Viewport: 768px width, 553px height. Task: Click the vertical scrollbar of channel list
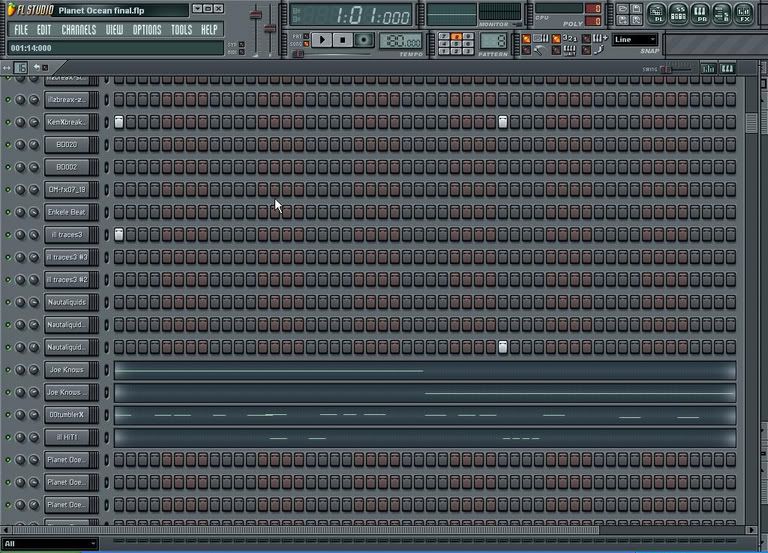click(x=752, y=123)
